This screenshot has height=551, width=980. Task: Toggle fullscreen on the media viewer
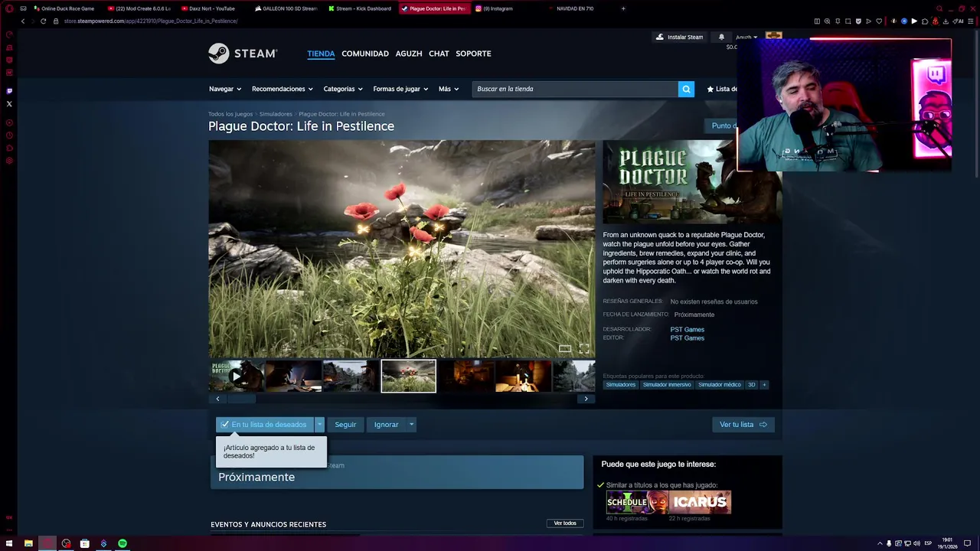coord(584,348)
